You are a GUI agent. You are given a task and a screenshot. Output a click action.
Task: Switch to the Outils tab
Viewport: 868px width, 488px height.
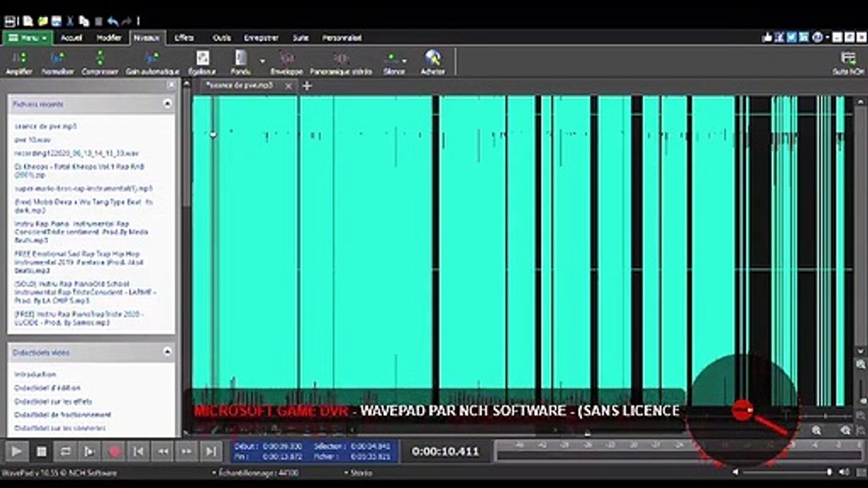[222, 38]
